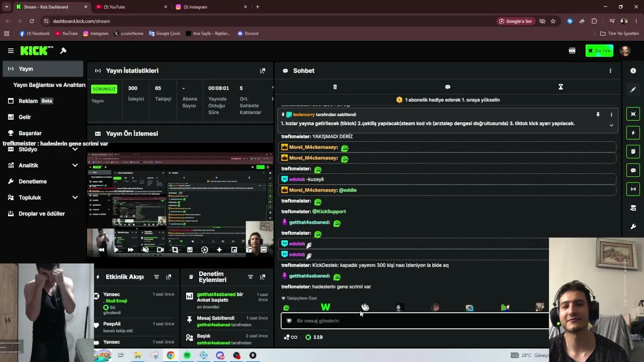The width and height of the screenshot is (644, 362).
Task: Open Yayın Bağlantısı ve Anahtarı
Action: (x=49, y=85)
